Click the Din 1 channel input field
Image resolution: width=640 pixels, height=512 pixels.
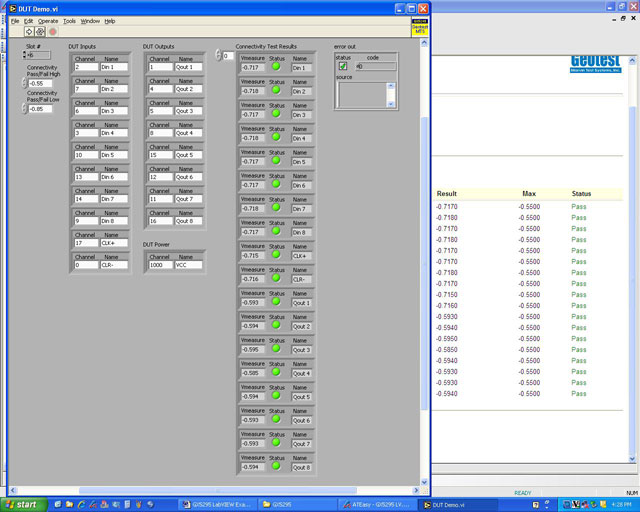(x=86, y=67)
